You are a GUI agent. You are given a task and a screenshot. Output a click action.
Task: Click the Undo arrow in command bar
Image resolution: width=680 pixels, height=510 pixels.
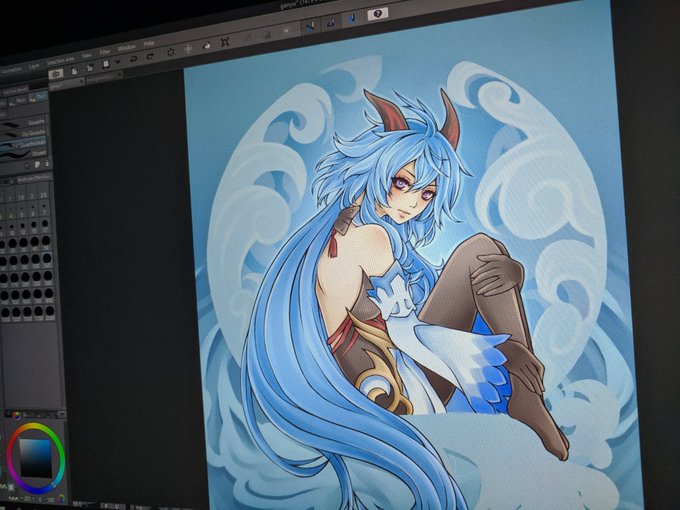(134, 59)
